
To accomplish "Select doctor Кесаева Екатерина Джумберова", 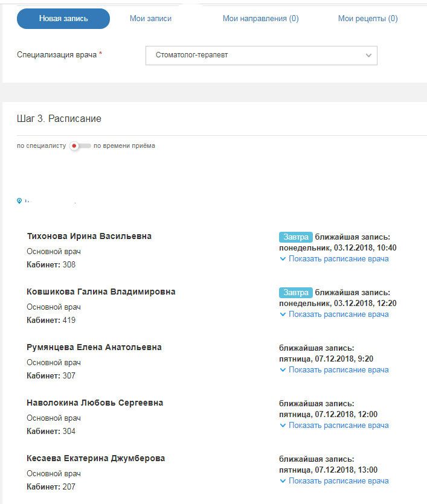I will coord(96,458).
